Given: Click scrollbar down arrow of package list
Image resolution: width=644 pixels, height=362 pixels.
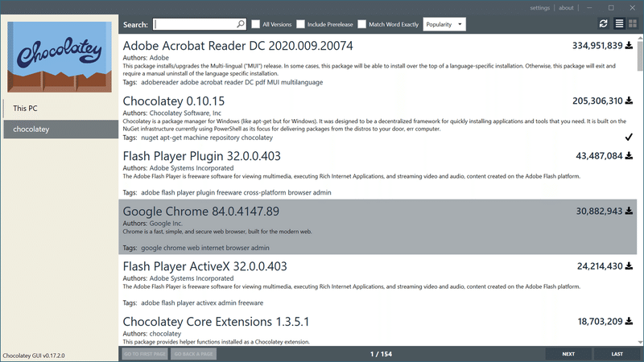Looking at the screenshot, I should pyautogui.click(x=640, y=343).
